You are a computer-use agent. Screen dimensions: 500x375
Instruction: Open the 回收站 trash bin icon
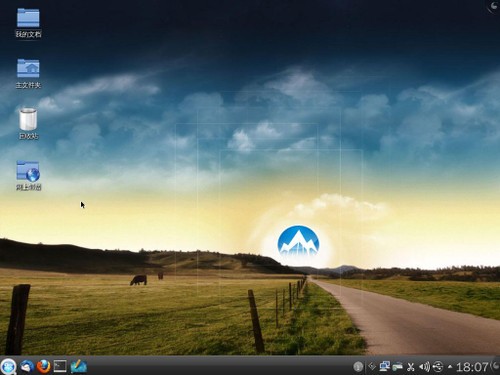point(28,124)
